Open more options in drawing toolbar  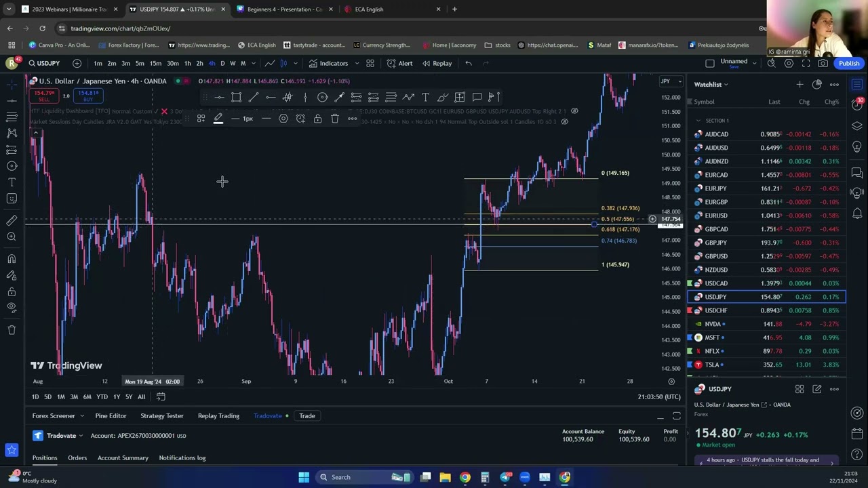tap(352, 119)
